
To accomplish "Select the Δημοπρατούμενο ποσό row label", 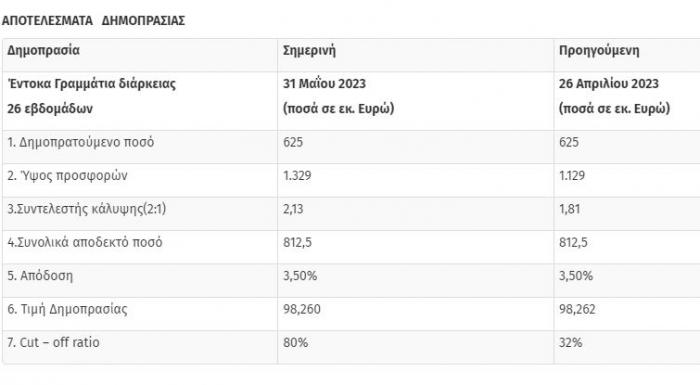I will point(81,142).
